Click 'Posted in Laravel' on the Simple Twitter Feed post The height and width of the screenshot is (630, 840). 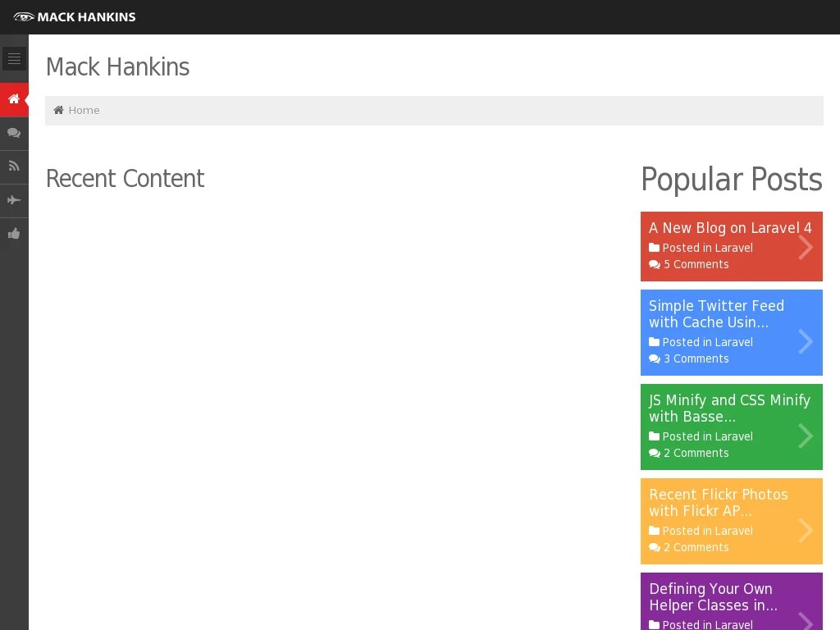click(x=707, y=342)
